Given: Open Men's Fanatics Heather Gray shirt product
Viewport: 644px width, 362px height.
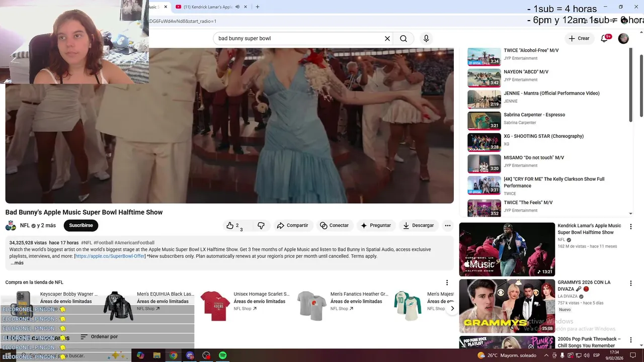Looking at the screenshot, I should (342, 305).
